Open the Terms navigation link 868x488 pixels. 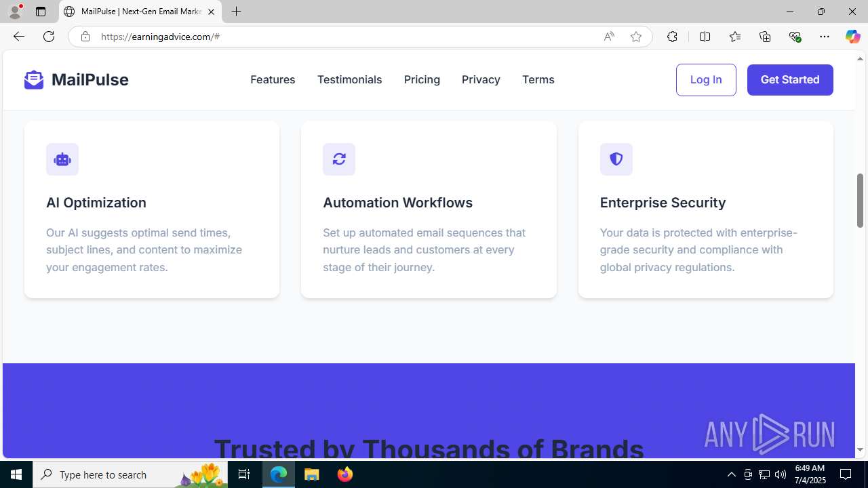point(538,79)
